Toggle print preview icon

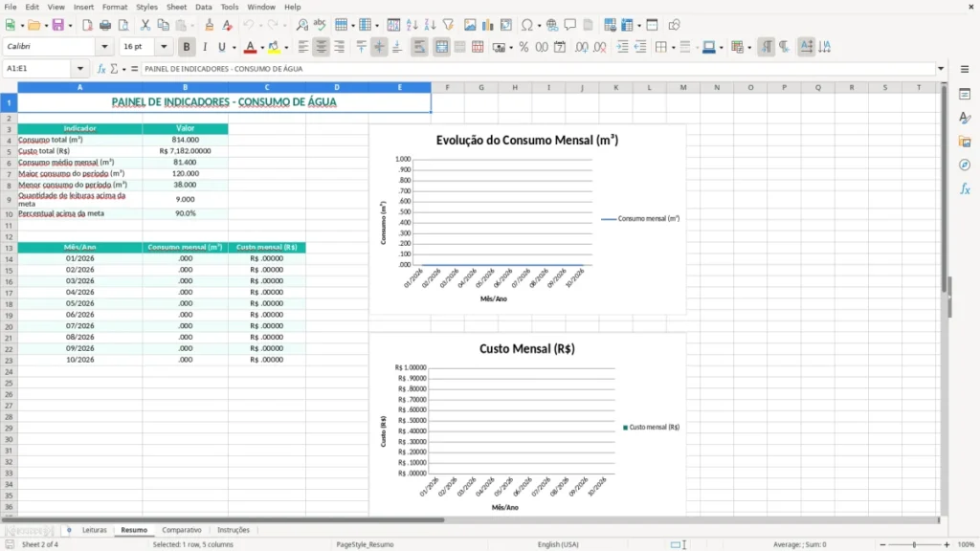pyautogui.click(x=123, y=25)
